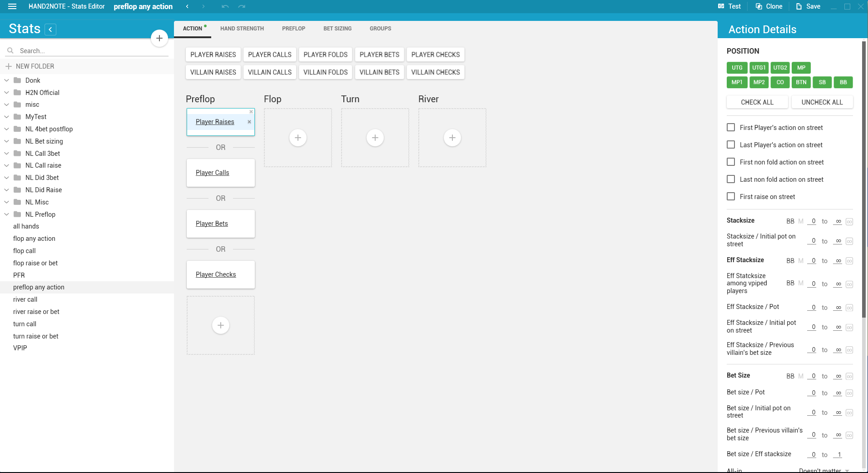Expand the H2N Official folder

pos(7,93)
